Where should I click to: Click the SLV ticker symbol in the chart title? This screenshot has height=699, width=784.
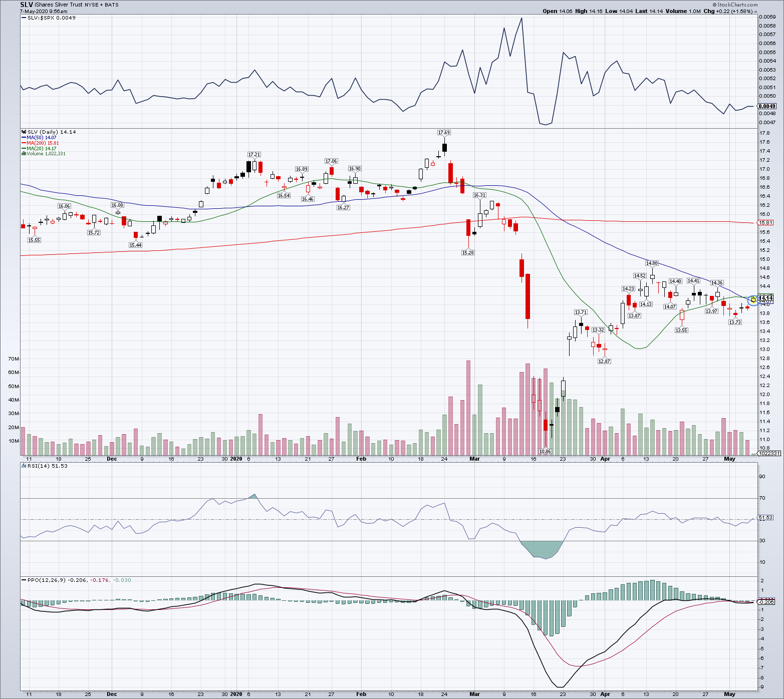click(27, 5)
